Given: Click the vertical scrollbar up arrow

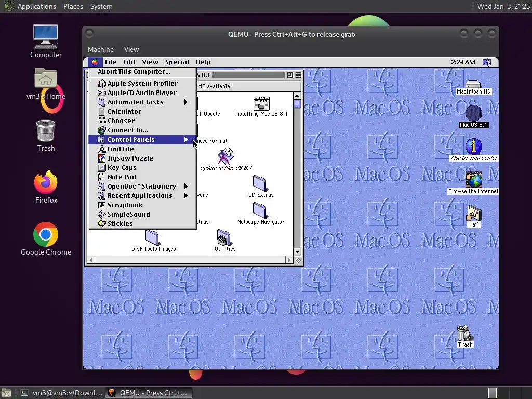Looking at the screenshot, I should [297, 96].
